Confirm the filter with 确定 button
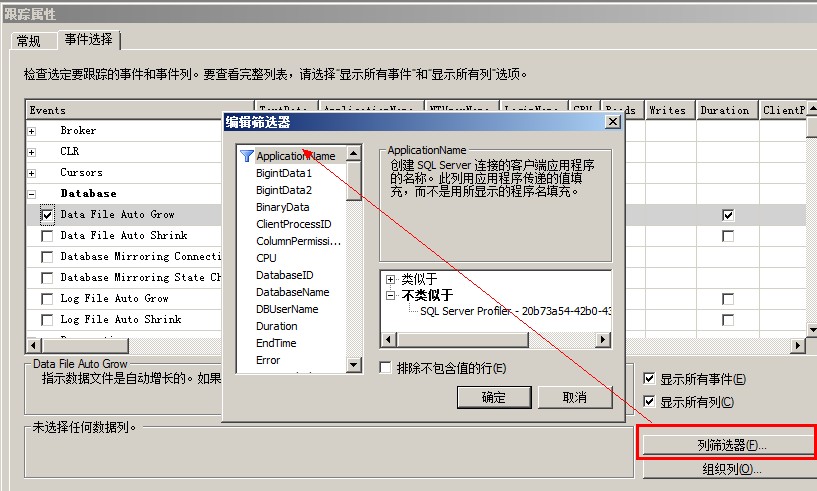The height and width of the screenshot is (491, 817). tap(494, 397)
